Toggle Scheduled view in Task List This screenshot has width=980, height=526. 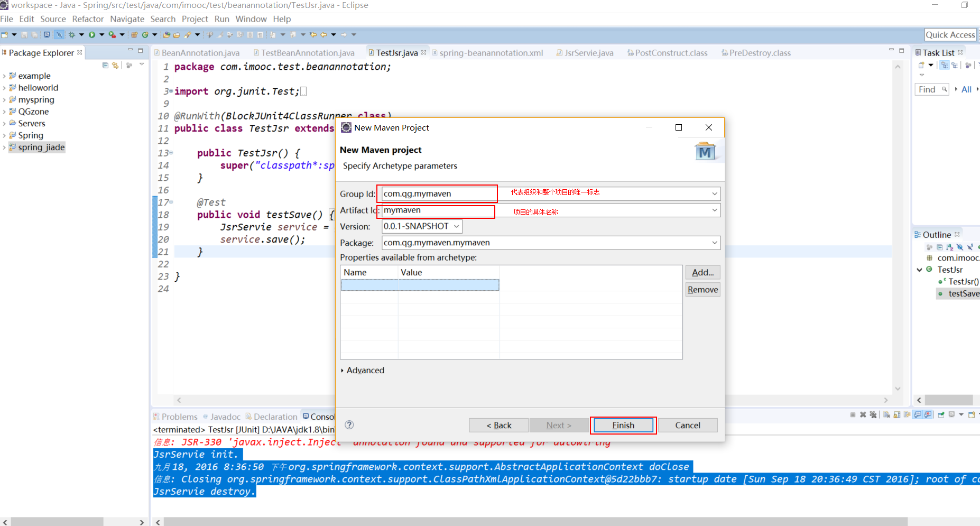tap(955, 65)
